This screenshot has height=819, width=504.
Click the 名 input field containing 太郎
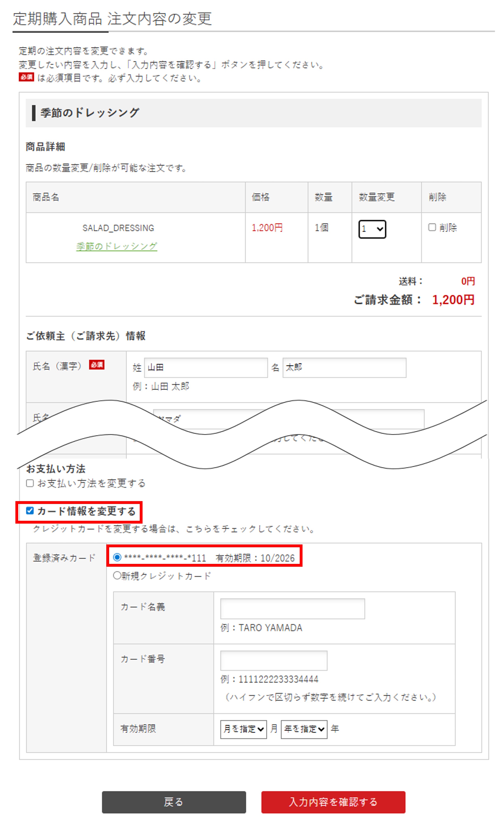(x=344, y=367)
